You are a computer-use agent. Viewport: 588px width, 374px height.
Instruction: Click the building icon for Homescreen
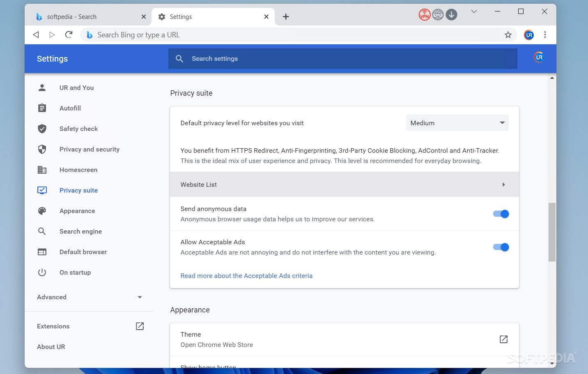42,170
